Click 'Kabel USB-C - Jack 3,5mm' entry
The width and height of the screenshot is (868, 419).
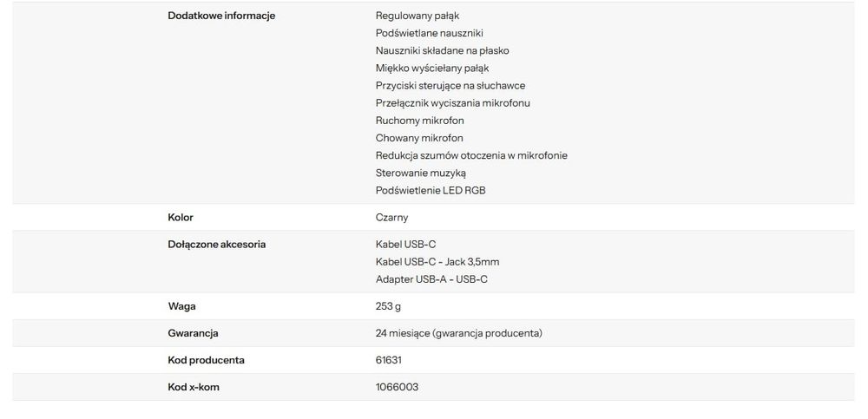(437, 262)
